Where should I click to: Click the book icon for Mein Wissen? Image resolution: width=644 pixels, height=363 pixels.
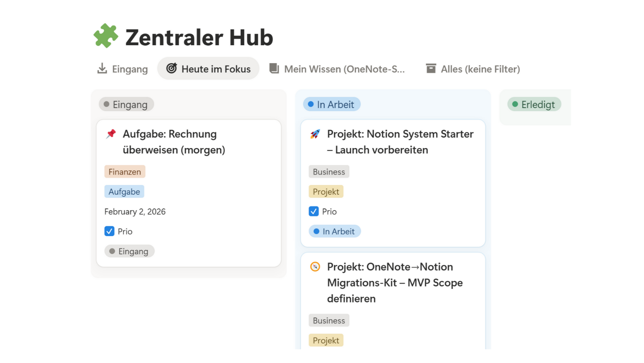coord(274,69)
